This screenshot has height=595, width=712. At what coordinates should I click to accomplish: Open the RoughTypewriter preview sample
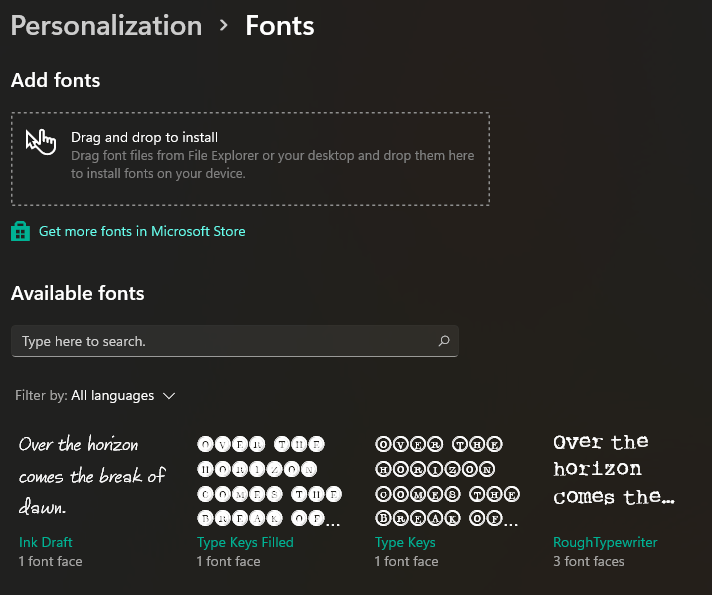(x=615, y=469)
